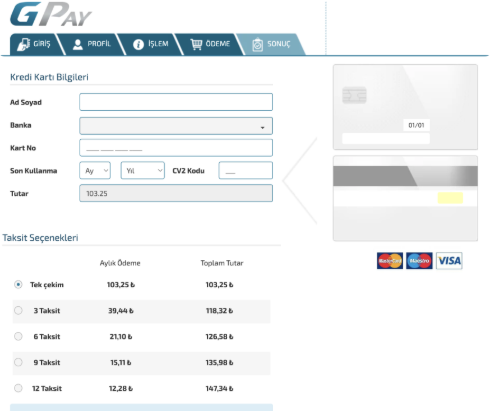Focus the Kart No field
491x411 pixels.
pos(176,148)
